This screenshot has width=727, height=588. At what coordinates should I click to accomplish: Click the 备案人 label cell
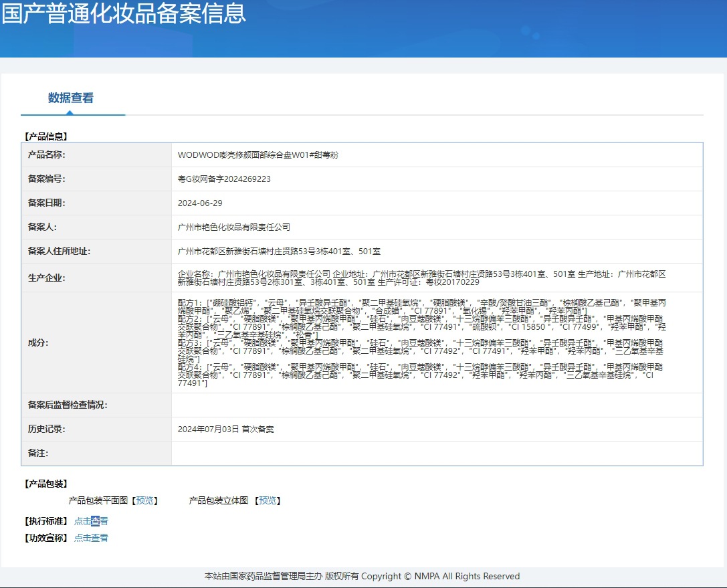point(96,227)
